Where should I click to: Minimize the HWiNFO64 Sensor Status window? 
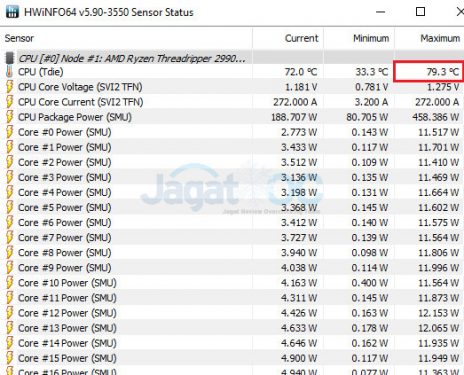[380, 12]
